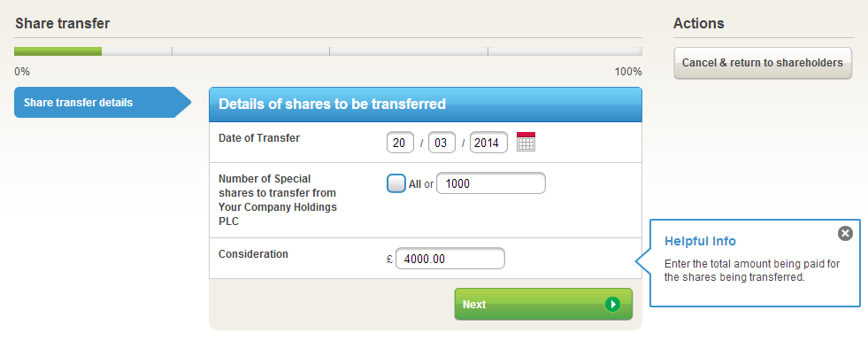Tick the All shares checkbox
Viewport: 868px width, 357px height.
(x=396, y=183)
